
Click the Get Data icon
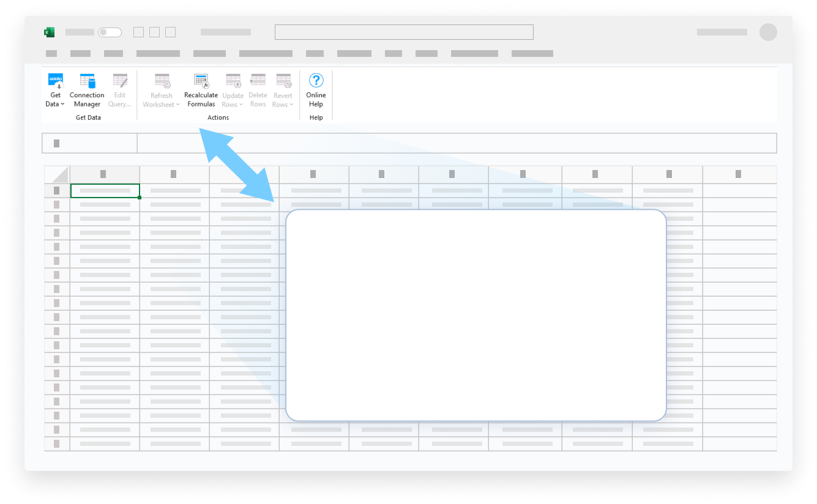tap(56, 81)
